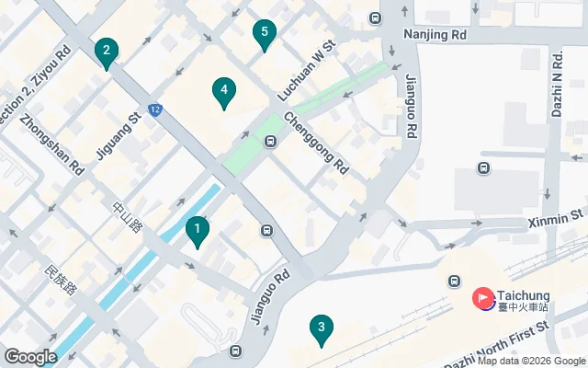Click the bus stop between pin 1 and Jianguo Rd
The width and height of the screenshot is (588, 368).
(266, 230)
